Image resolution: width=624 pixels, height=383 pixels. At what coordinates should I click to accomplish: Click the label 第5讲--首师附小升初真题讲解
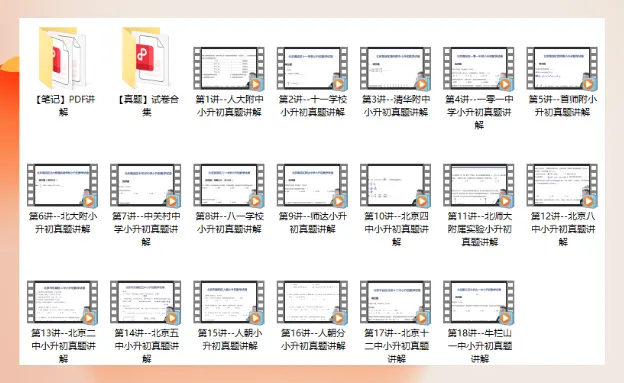pos(562,105)
